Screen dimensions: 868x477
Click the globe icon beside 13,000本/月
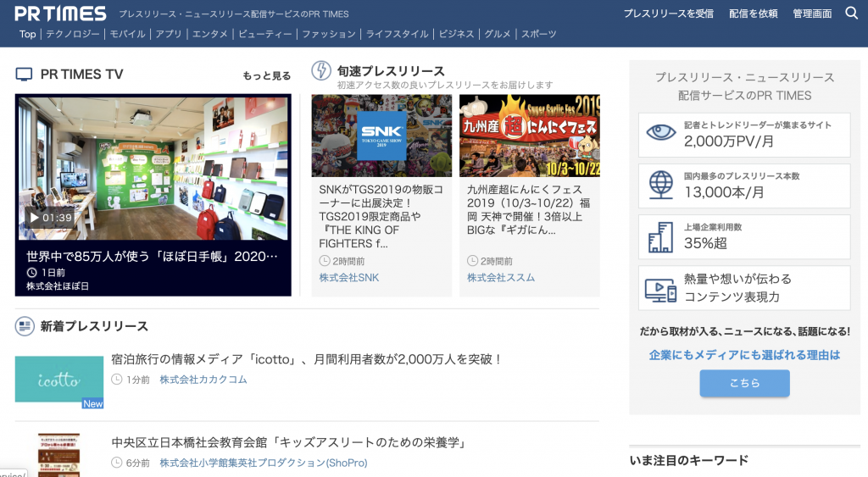coord(661,184)
